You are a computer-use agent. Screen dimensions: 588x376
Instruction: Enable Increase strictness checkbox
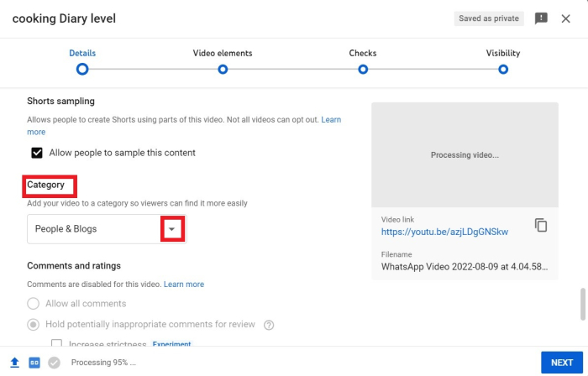pos(57,344)
